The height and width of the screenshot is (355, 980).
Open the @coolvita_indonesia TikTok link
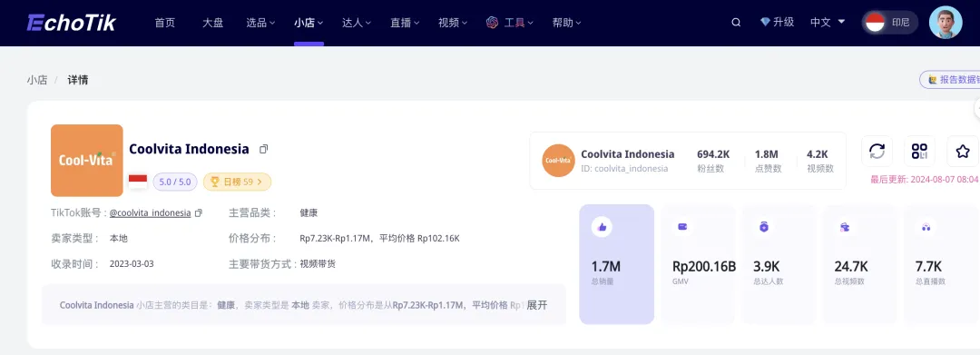pyautogui.click(x=150, y=212)
